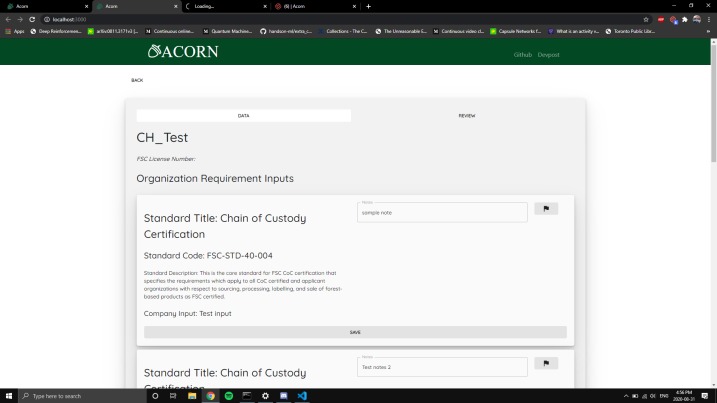Open the 'The Unreasonable E...' bookmark

[401, 31]
